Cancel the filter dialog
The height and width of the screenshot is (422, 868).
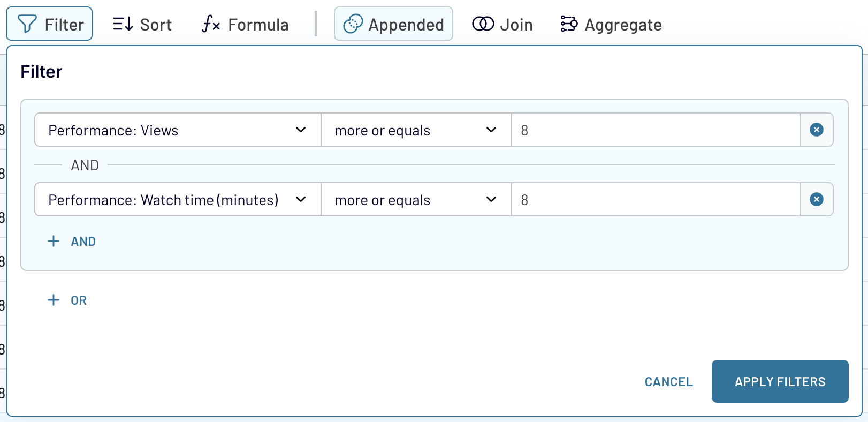coord(668,381)
